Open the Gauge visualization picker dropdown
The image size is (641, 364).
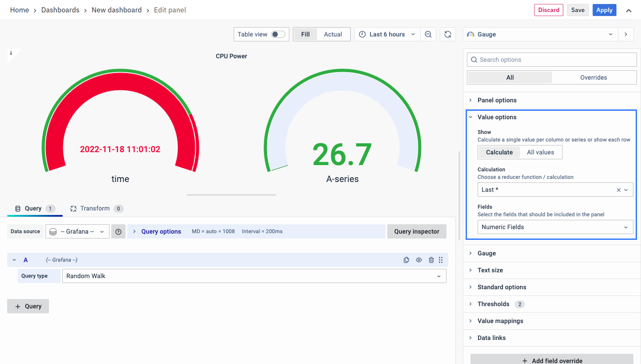coord(540,34)
